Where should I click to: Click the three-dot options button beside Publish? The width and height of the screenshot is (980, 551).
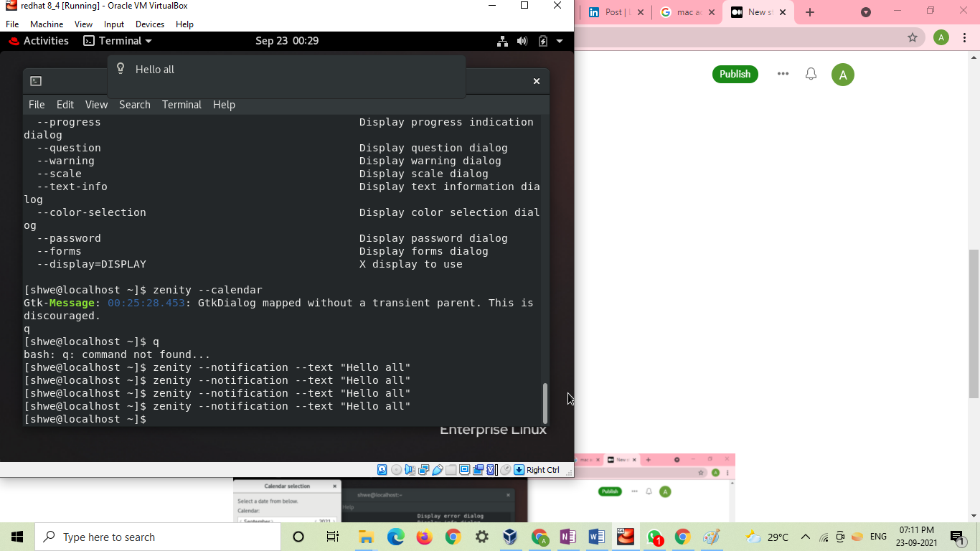coord(783,73)
